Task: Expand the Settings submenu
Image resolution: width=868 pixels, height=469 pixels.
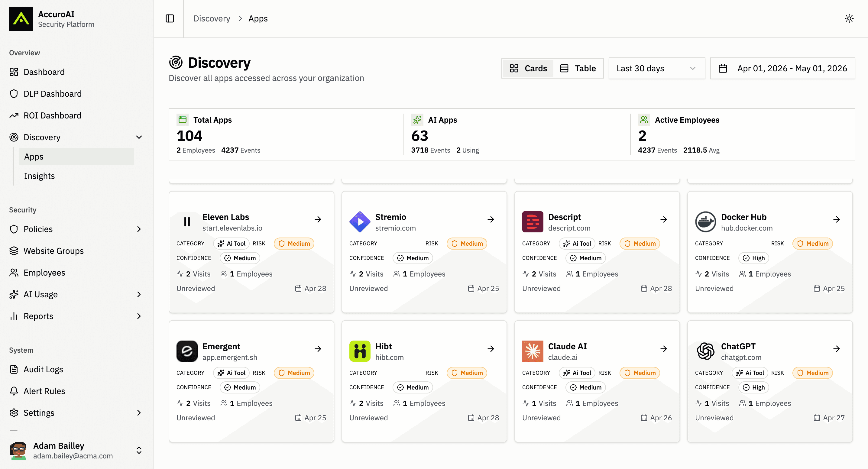Action: click(139, 413)
